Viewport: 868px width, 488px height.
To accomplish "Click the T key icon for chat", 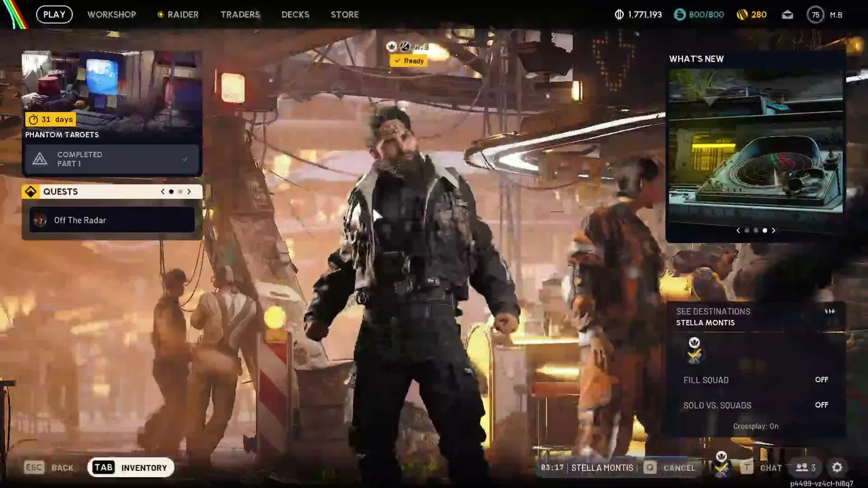I will (x=747, y=467).
